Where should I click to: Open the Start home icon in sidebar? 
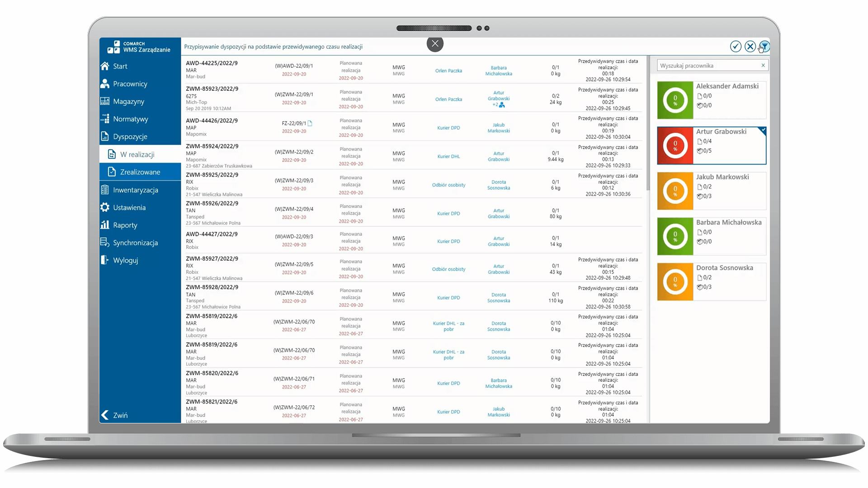coord(105,66)
